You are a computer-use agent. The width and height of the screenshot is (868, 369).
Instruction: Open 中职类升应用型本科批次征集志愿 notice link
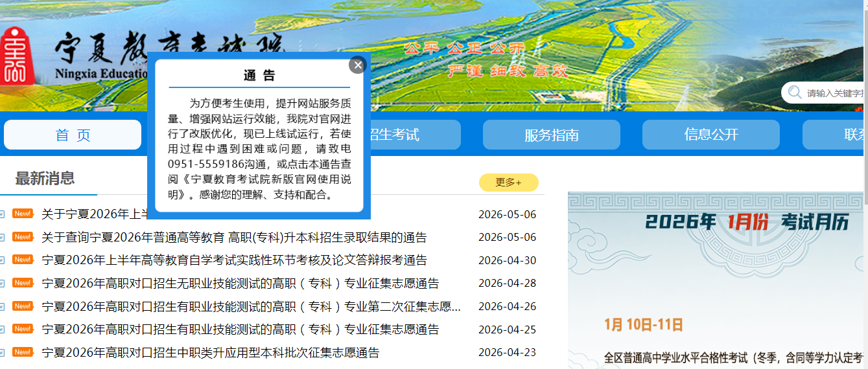point(210,353)
